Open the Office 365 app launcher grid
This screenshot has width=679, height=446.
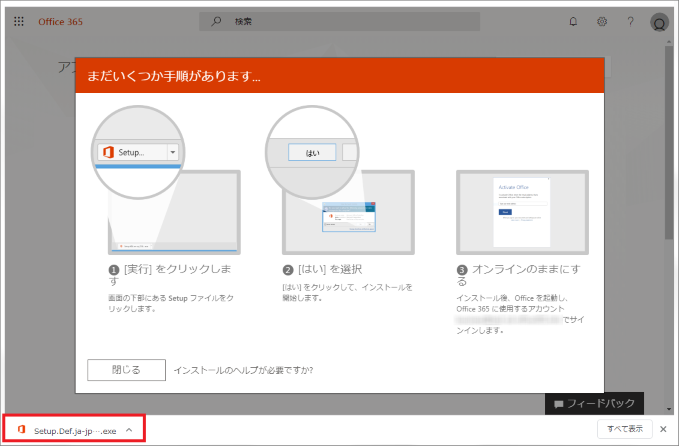(x=19, y=21)
